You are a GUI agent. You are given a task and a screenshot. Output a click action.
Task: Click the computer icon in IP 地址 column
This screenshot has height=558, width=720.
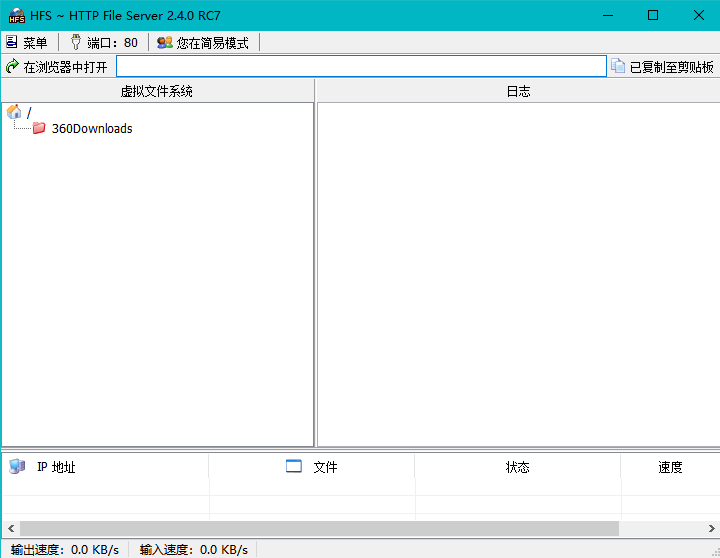pos(17,467)
